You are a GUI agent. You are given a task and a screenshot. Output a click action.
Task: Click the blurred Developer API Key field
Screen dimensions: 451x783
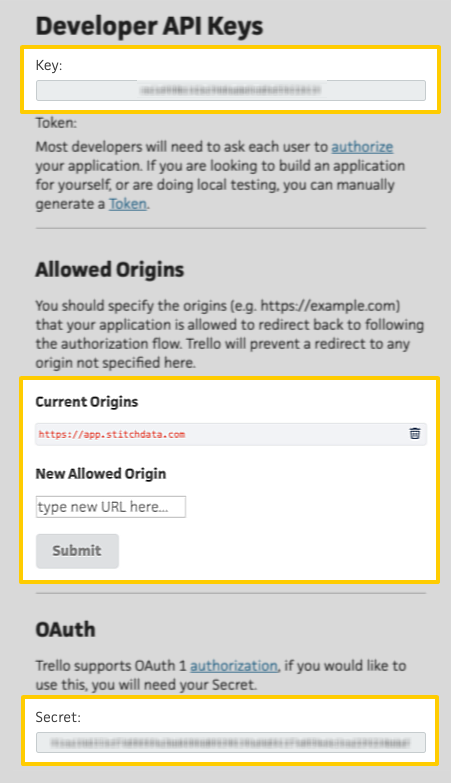pyautogui.click(x=231, y=90)
